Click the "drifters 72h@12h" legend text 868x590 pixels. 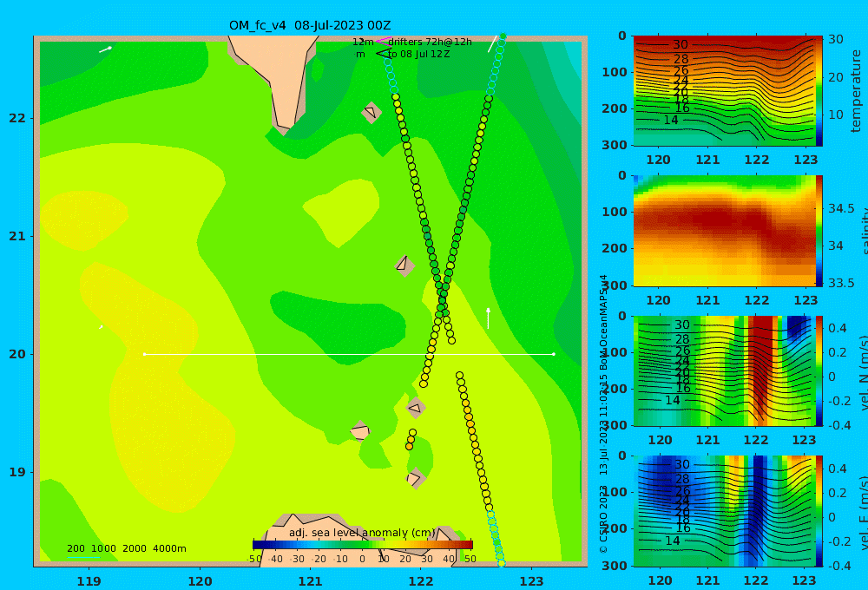click(x=431, y=42)
